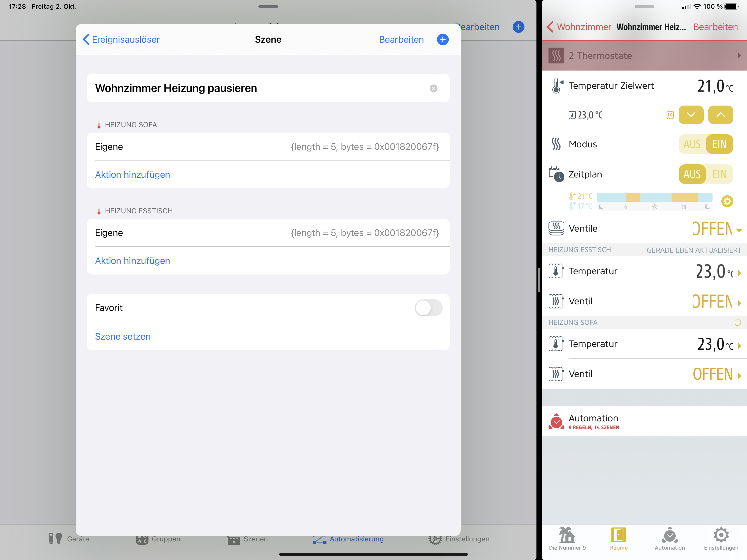Clear the scene name text field
The height and width of the screenshot is (560, 747).
[433, 88]
